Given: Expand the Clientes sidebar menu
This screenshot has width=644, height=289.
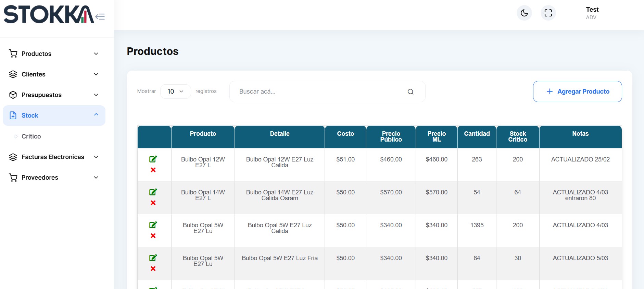Looking at the screenshot, I should (54, 74).
